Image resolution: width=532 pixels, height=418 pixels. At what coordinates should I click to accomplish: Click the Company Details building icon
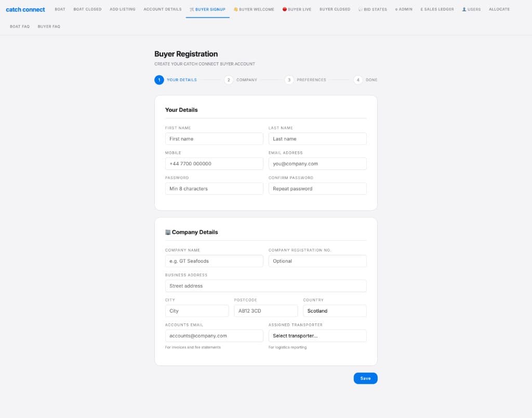click(x=169, y=232)
